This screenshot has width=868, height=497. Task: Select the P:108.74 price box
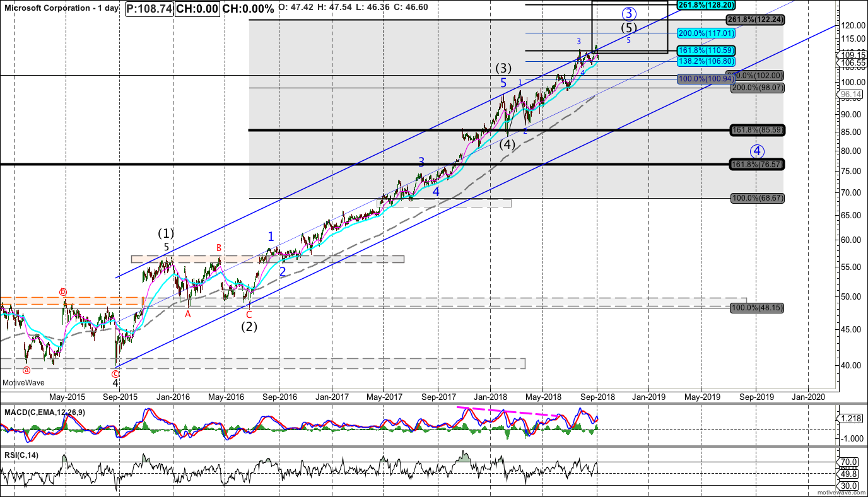pyautogui.click(x=149, y=9)
